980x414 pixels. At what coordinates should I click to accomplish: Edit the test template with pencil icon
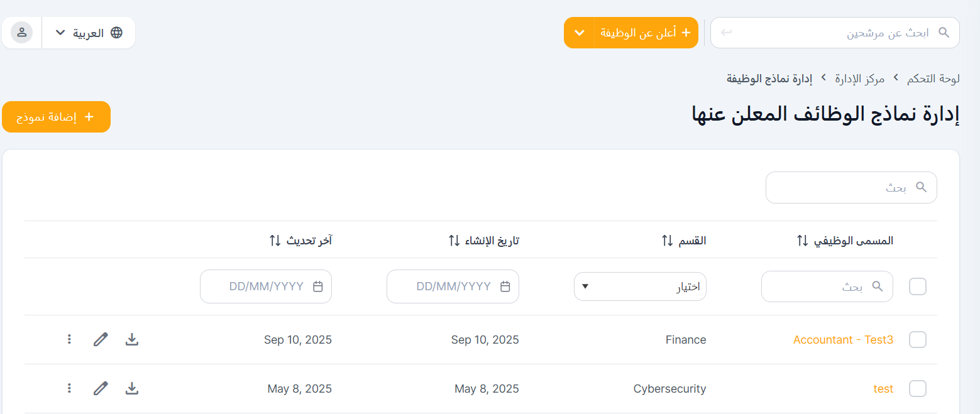101,389
